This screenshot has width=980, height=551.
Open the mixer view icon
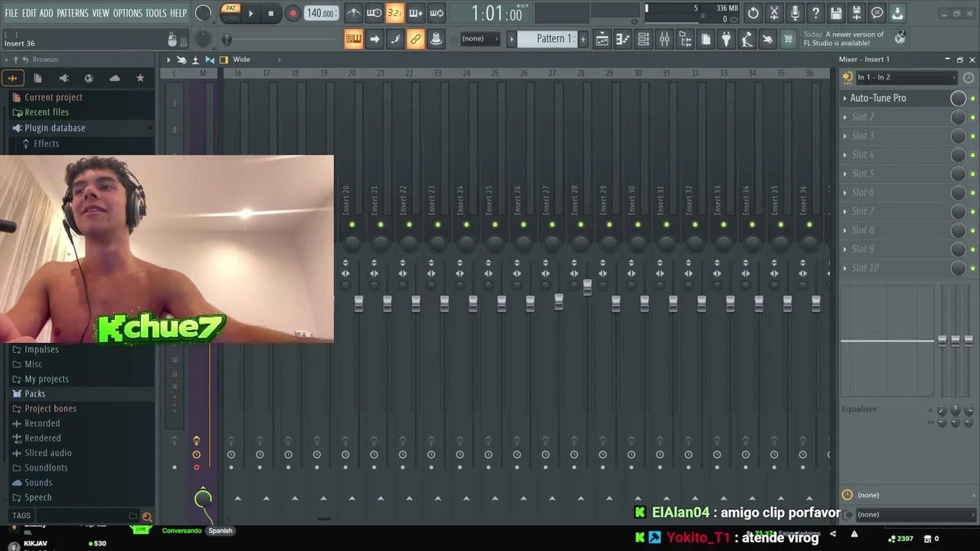(665, 39)
